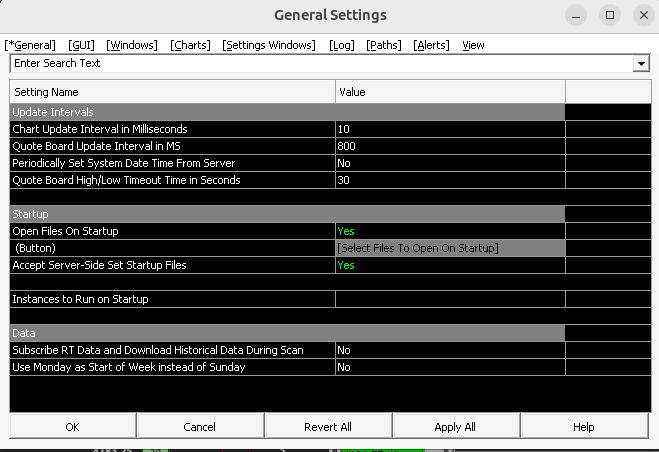
Task: Toggle Subscribe RT Data During Scan No value
Action: (451, 350)
